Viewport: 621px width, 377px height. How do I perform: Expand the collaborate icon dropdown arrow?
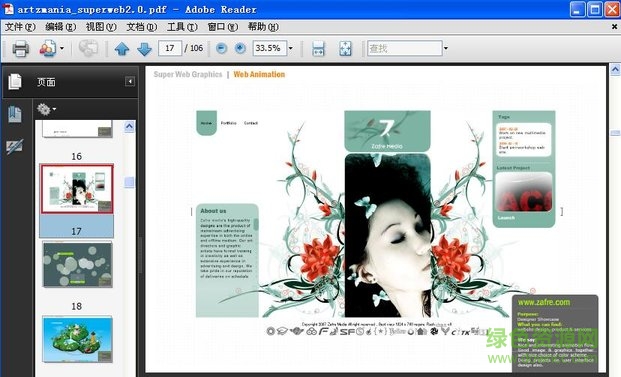pyautogui.click(x=62, y=48)
